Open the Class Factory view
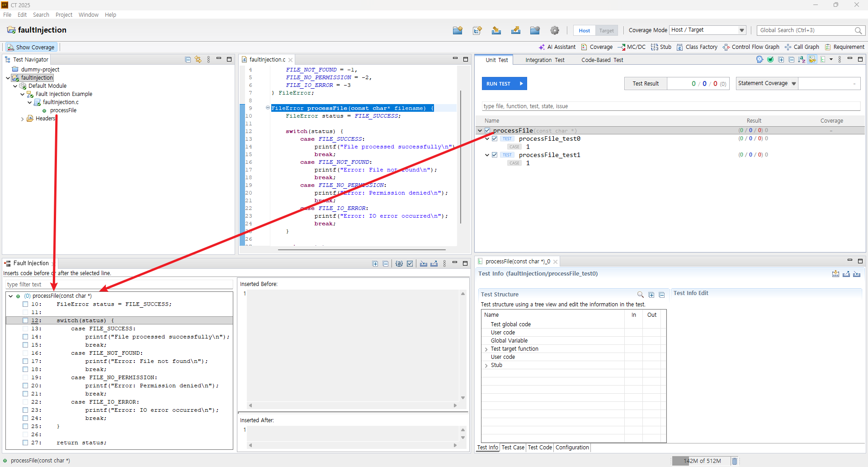868x467 pixels. 697,47
